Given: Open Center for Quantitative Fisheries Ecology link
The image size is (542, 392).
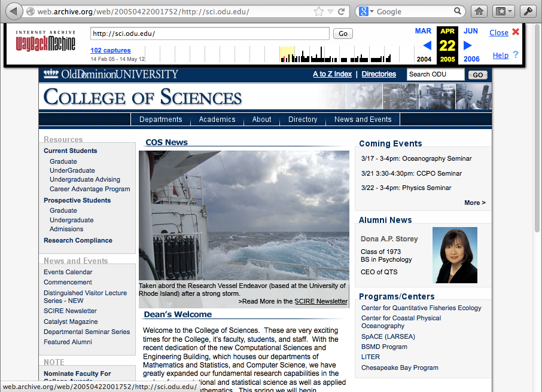Looking at the screenshot, I should (x=421, y=308).
